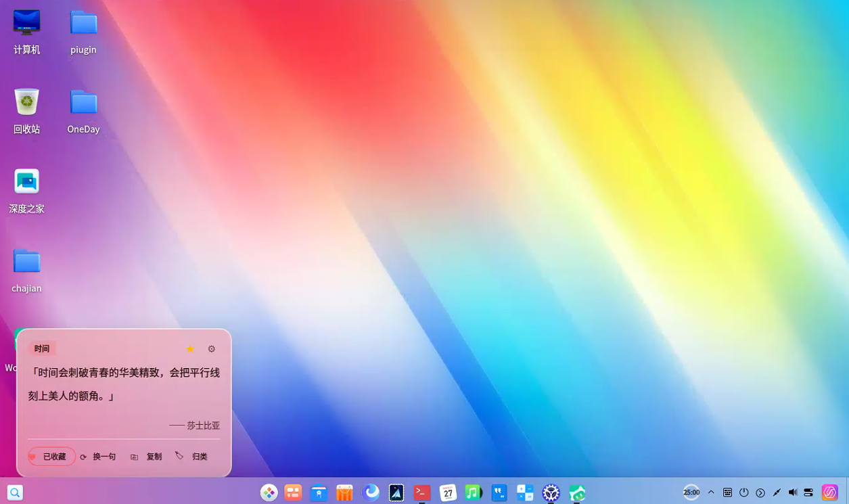Expand the hidden tray icons arrow
Screen dimensions: 849x504
711,492
